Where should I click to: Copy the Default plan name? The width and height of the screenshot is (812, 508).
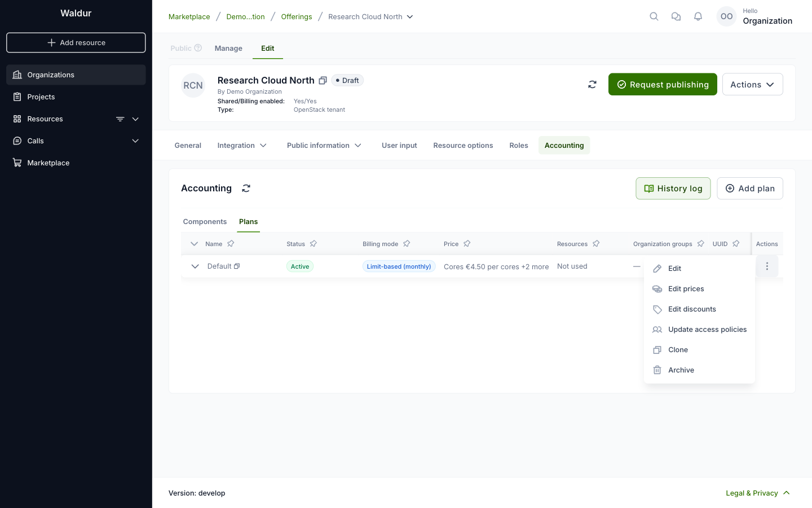237,266
